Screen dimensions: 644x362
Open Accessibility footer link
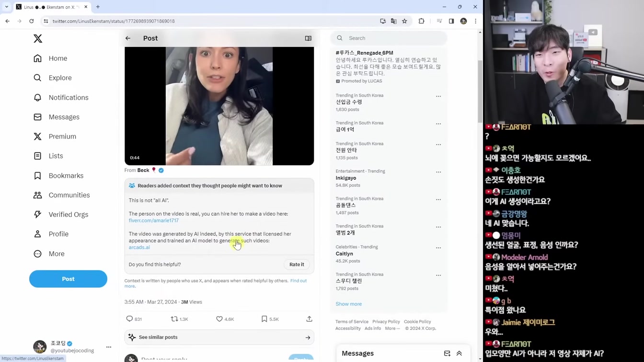tap(348, 328)
